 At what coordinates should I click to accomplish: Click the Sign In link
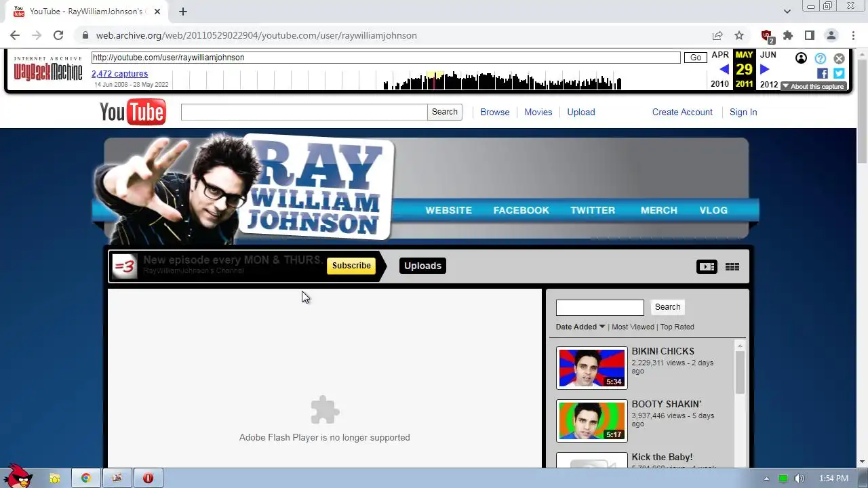pos(743,113)
